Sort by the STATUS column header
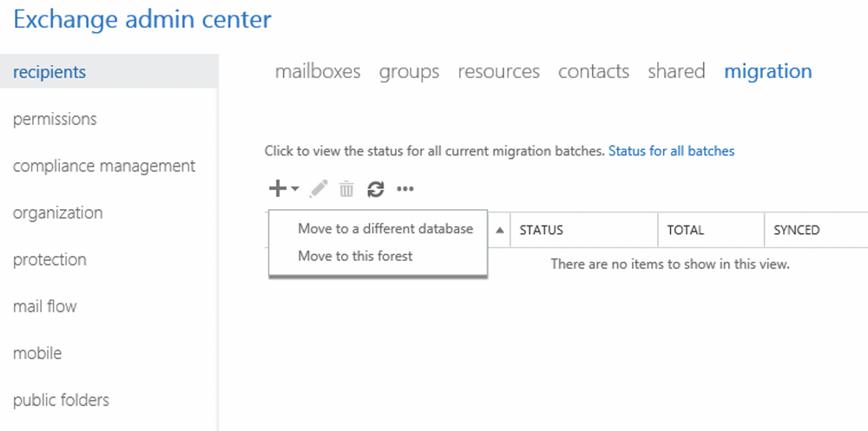 click(x=584, y=230)
